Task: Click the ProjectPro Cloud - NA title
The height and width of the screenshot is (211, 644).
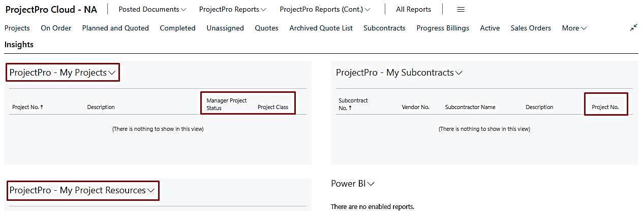Action: [51, 10]
